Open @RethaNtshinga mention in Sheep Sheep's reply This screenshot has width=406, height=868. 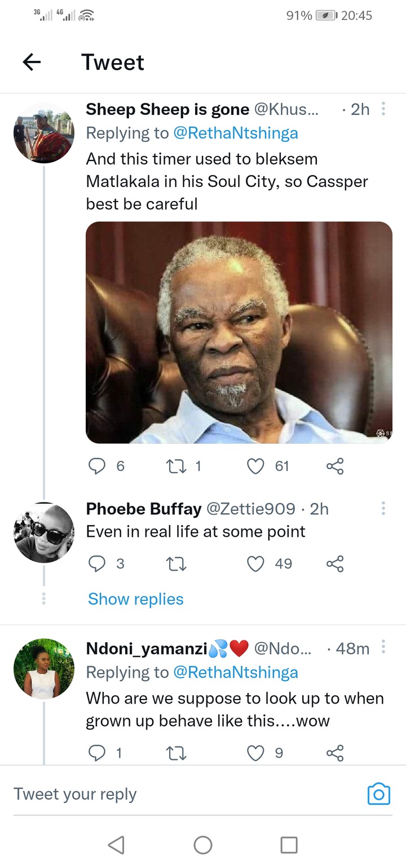tap(236, 133)
